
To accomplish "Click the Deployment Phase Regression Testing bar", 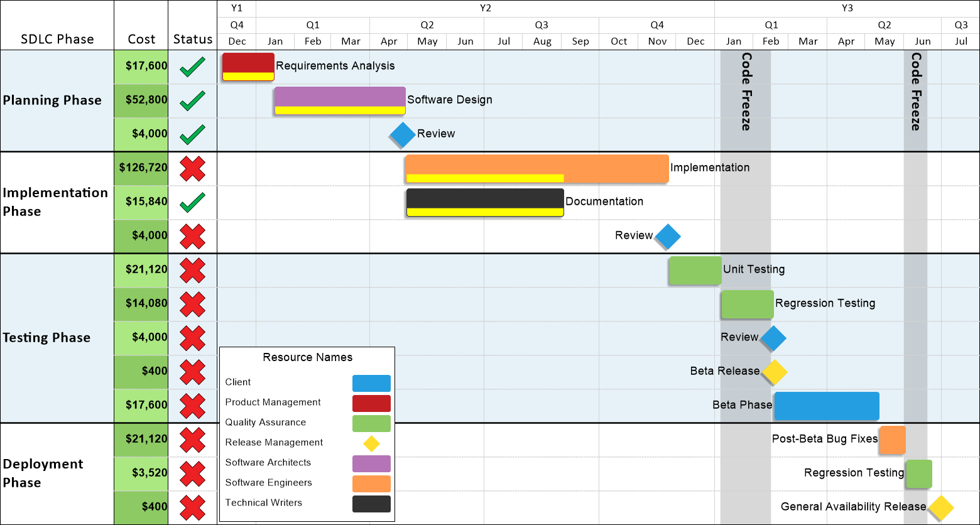I will 919,474.
